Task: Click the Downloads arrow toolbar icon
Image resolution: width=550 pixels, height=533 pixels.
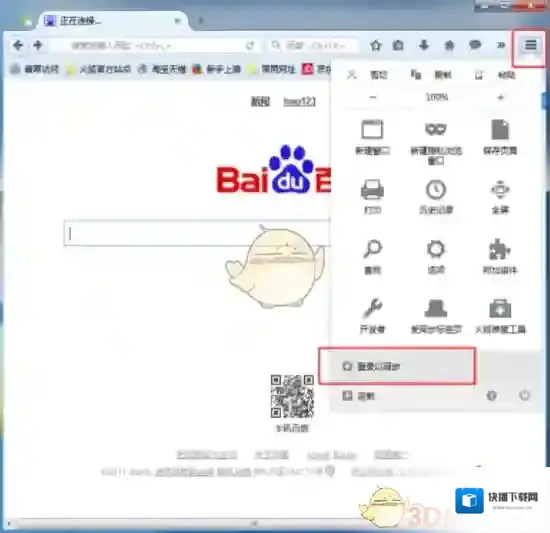Action: 424,45
